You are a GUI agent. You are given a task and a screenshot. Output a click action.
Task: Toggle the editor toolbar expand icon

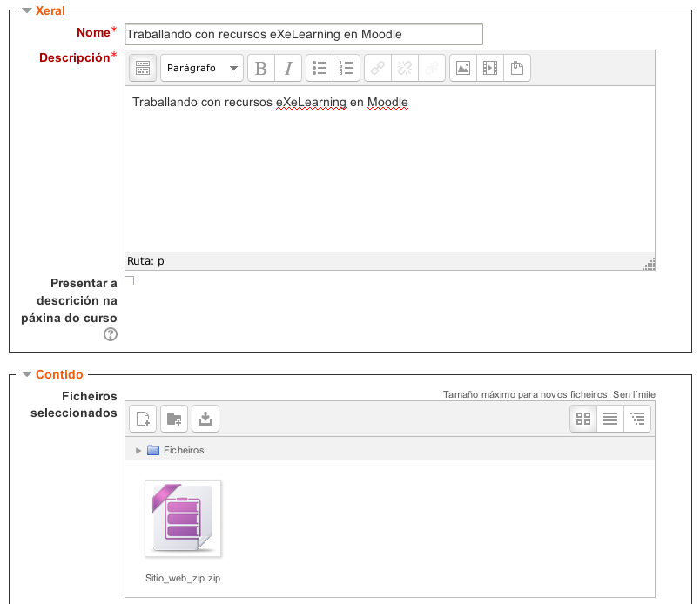point(143,68)
